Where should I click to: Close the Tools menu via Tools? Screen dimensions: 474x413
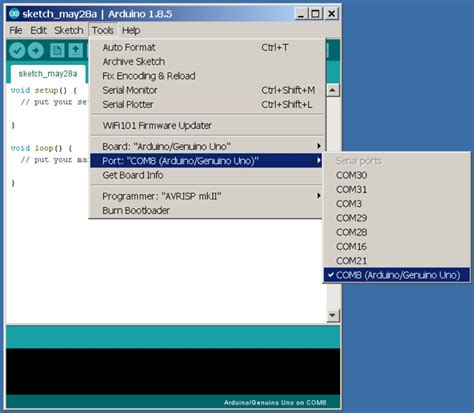(103, 30)
